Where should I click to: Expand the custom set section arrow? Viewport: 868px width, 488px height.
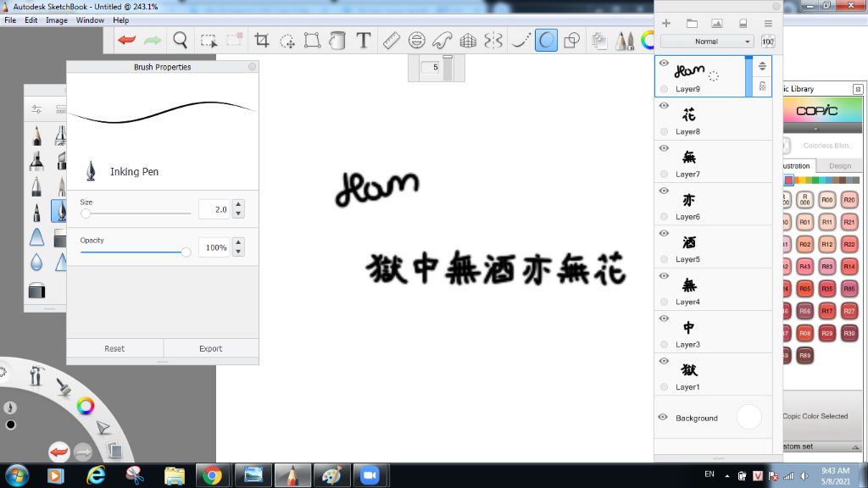click(x=855, y=447)
